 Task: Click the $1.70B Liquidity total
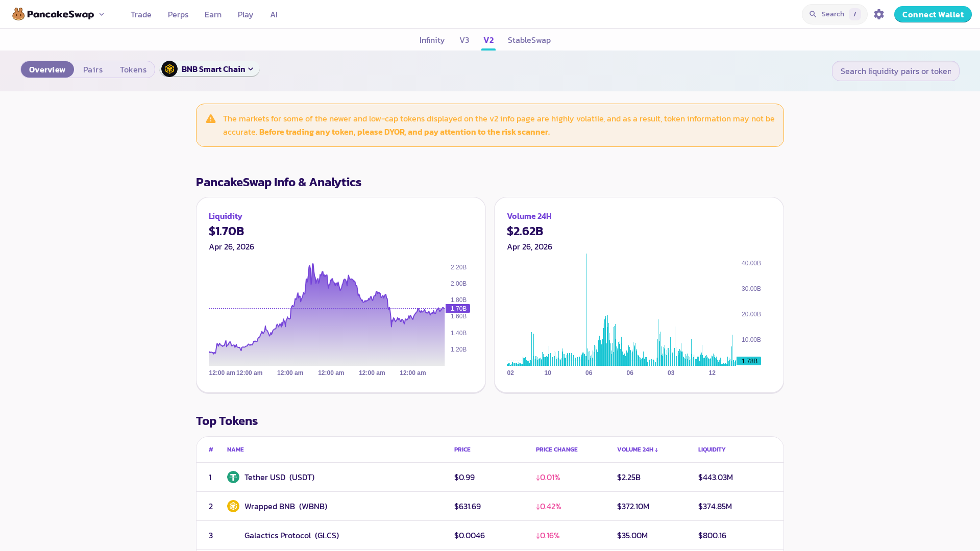(x=227, y=231)
